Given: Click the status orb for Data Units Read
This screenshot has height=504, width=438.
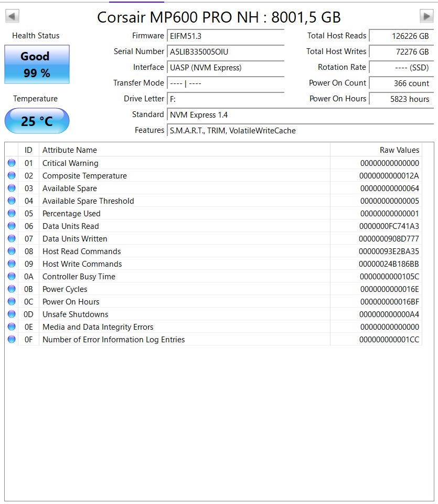Looking at the screenshot, I should [12, 226].
